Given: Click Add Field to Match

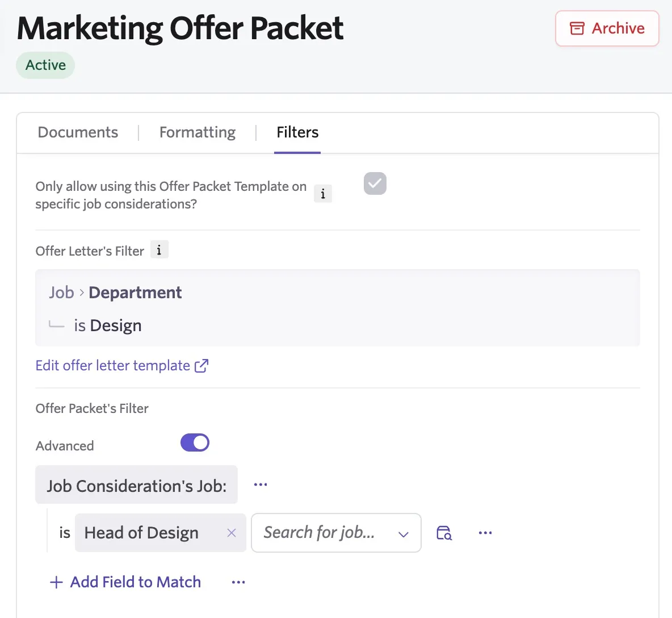Looking at the screenshot, I should [x=125, y=582].
